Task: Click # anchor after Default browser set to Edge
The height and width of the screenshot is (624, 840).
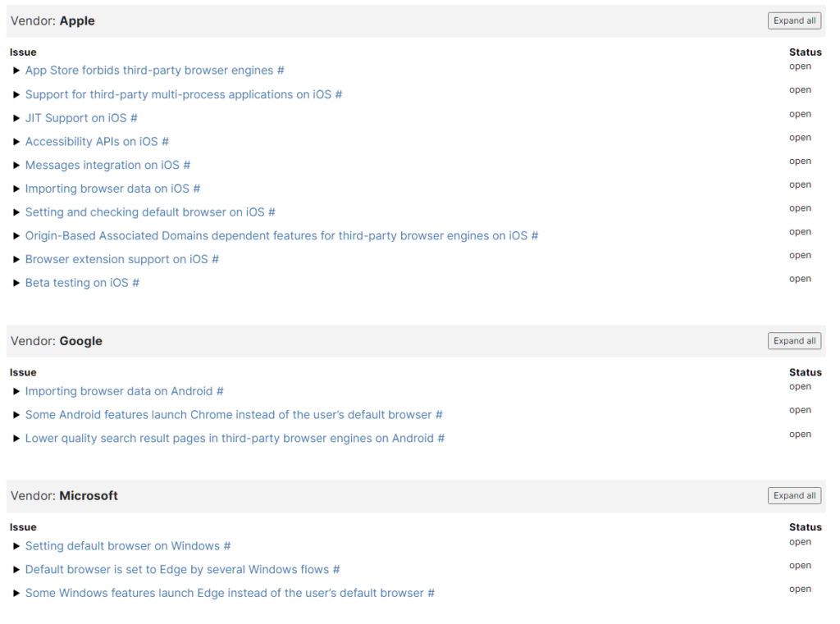Action: (336, 570)
